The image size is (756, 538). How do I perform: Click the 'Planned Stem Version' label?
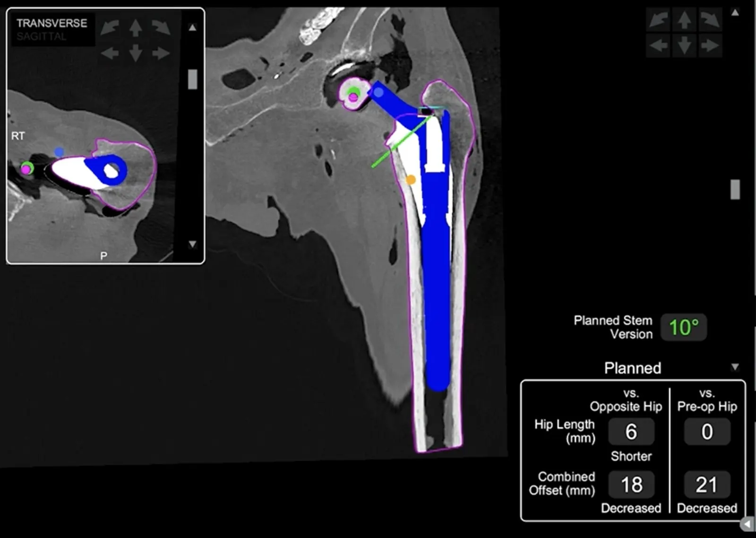[x=613, y=327]
